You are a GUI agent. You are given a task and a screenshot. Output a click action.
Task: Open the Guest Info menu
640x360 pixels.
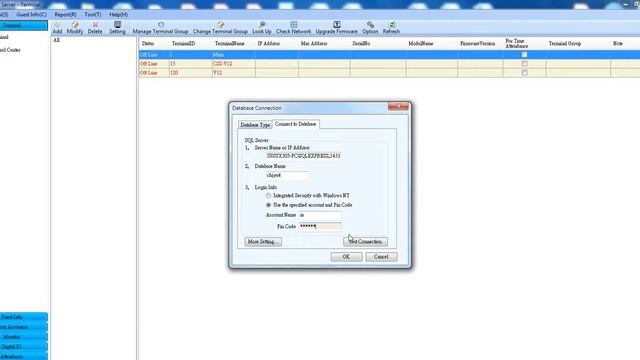coord(31,14)
